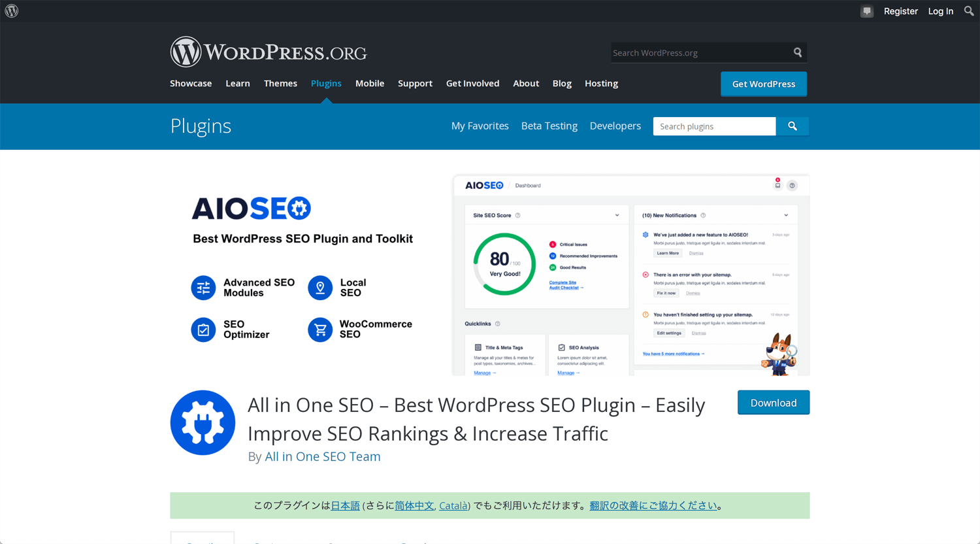Click Complete Site Audit Checklist link in preview
This screenshot has width=980, height=544.
pos(566,285)
